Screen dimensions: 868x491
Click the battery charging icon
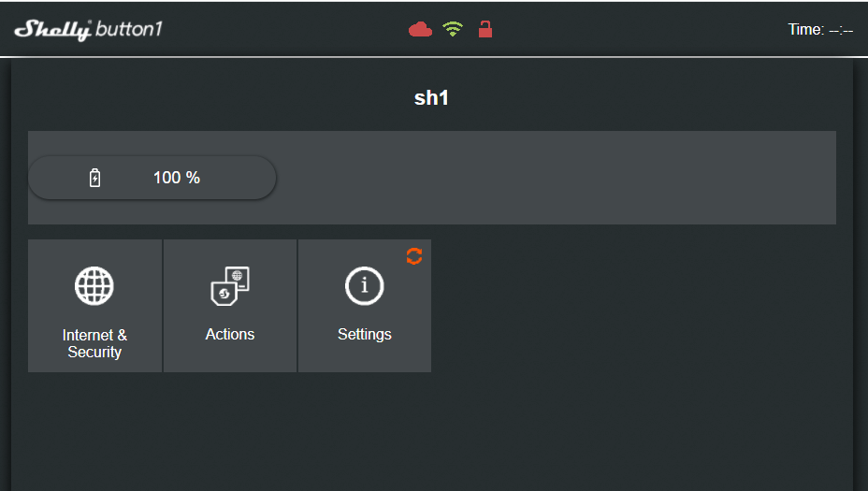point(94,178)
